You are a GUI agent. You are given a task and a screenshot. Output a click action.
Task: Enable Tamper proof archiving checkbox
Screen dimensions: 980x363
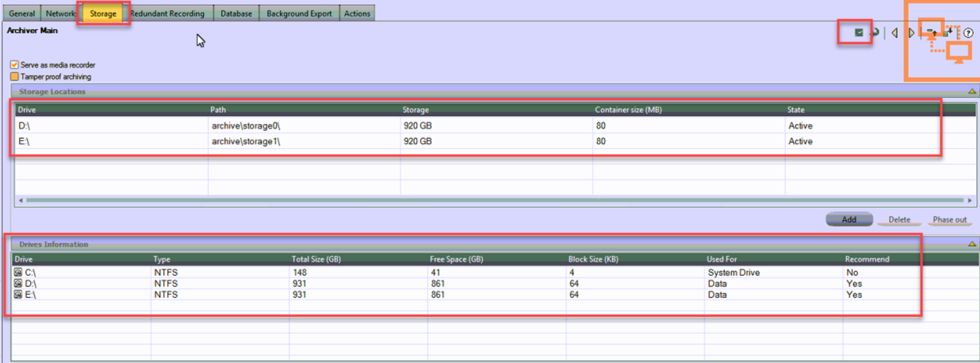click(15, 76)
